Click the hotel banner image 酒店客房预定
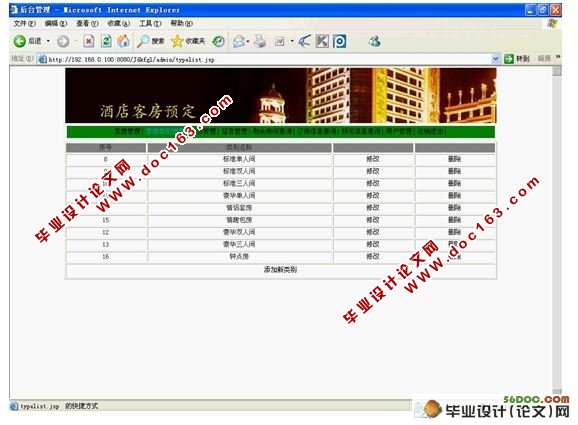This screenshot has height=425, width=578. (281, 95)
